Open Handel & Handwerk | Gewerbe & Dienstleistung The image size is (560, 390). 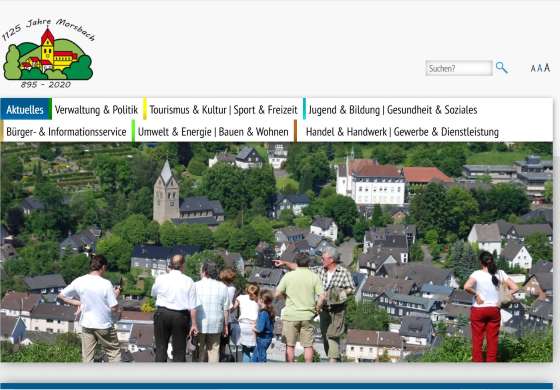tap(402, 132)
